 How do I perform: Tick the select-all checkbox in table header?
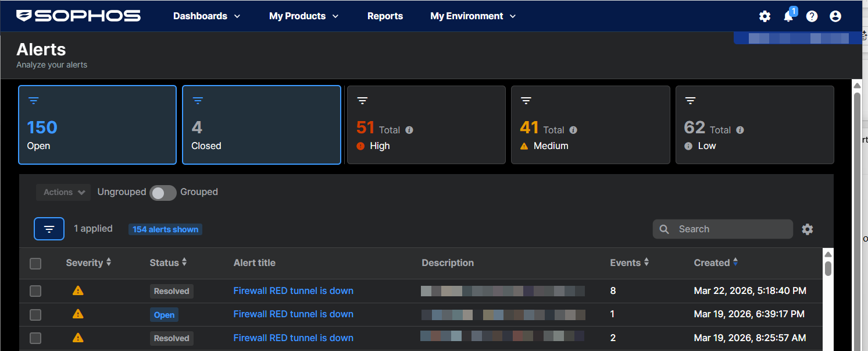[35, 264]
